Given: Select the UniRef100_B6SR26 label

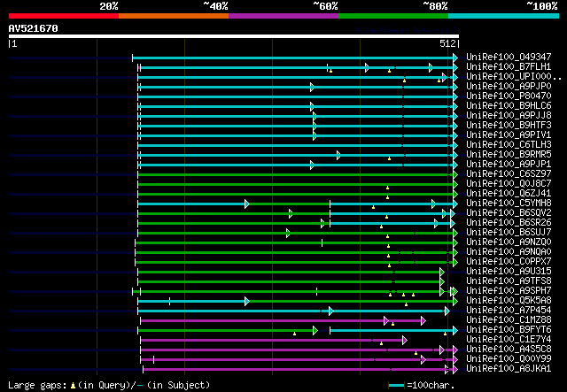Looking at the screenshot, I should pos(509,223).
